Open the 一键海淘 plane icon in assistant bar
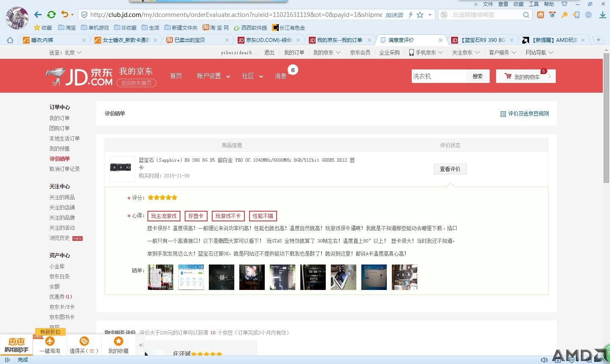Viewport: 610px width, 364px height. [50, 341]
